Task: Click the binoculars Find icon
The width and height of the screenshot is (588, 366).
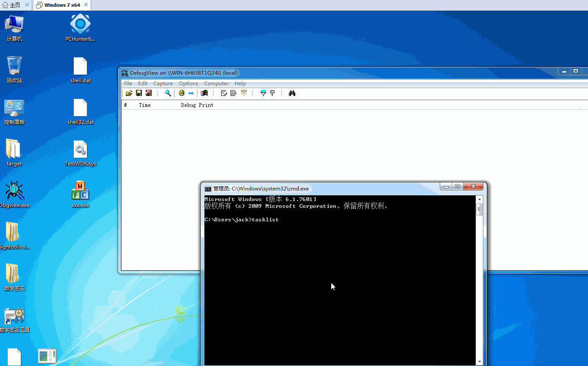Action: point(292,93)
